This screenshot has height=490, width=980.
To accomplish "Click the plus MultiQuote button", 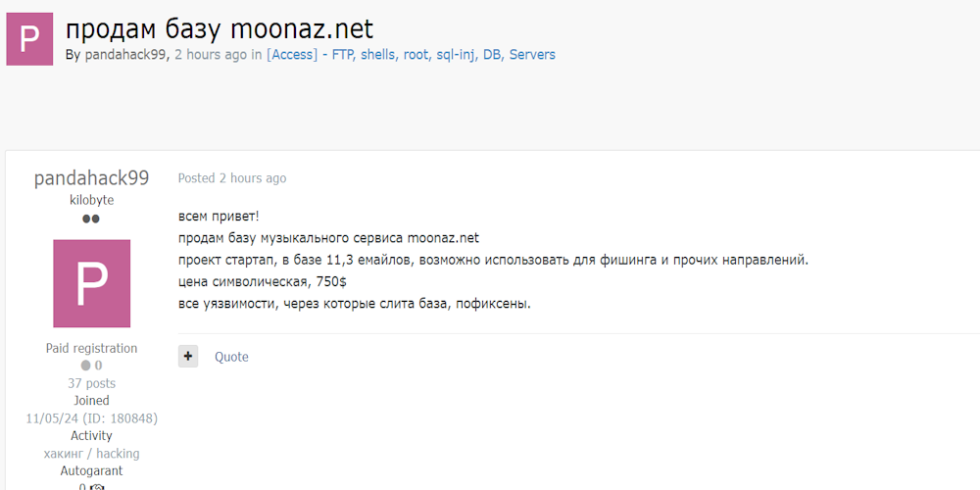I will (x=188, y=356).
